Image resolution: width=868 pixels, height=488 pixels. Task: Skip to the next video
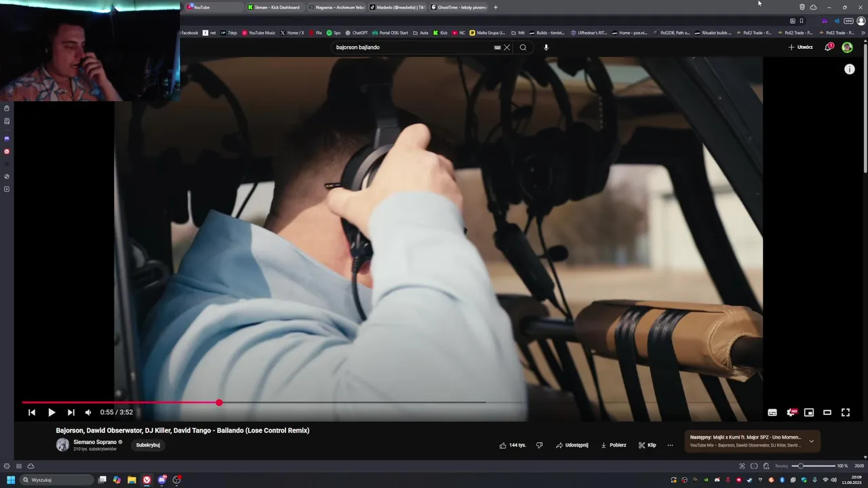(x=71, y=412)
